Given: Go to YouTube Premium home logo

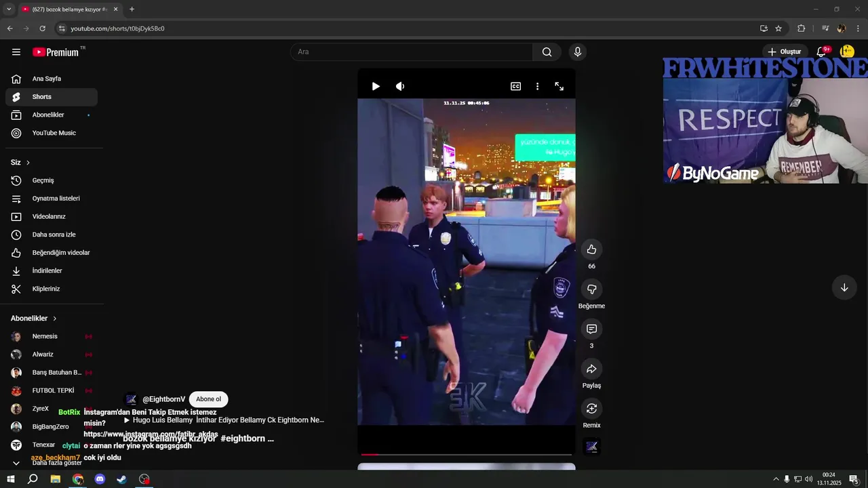Looking at the screenshot, I should click(x=56, y=52).
